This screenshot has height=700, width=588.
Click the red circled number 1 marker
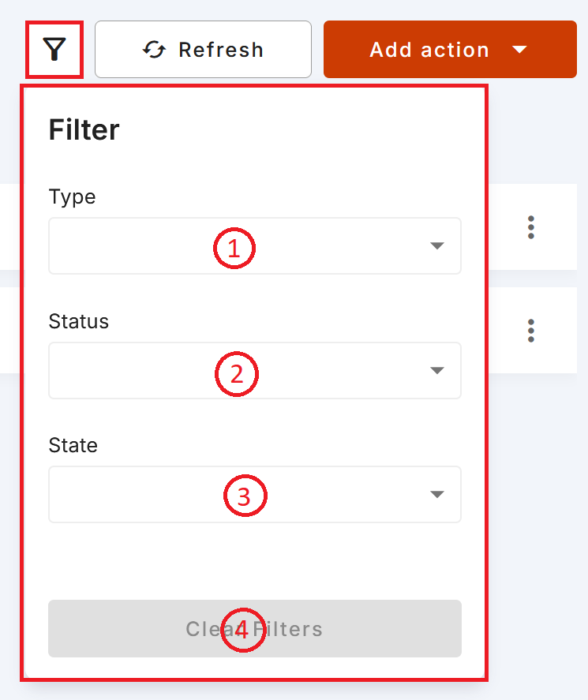(234, 249)
